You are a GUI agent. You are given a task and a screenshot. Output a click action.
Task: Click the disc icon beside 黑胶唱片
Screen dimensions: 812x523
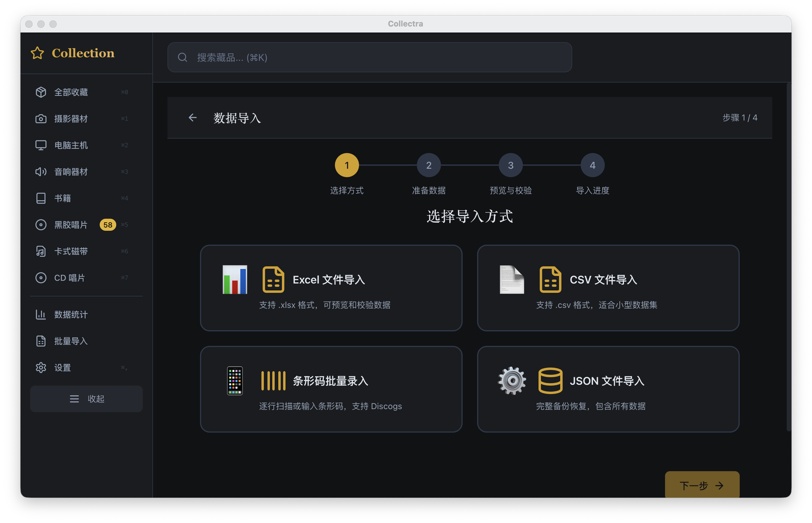(41, 224)
